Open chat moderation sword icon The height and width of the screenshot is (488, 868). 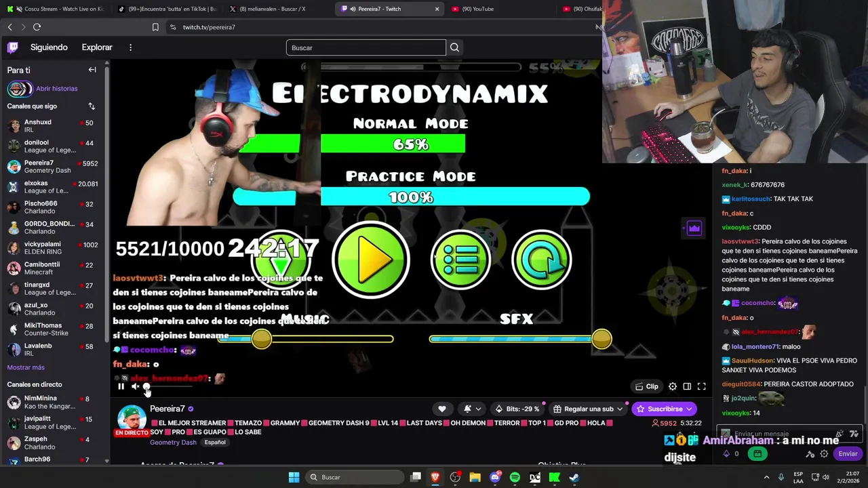pos(810,454)
